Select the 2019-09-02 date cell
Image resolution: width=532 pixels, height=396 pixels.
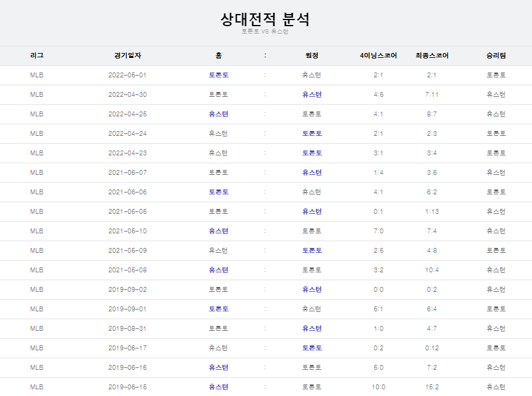(x=128, y=290)
